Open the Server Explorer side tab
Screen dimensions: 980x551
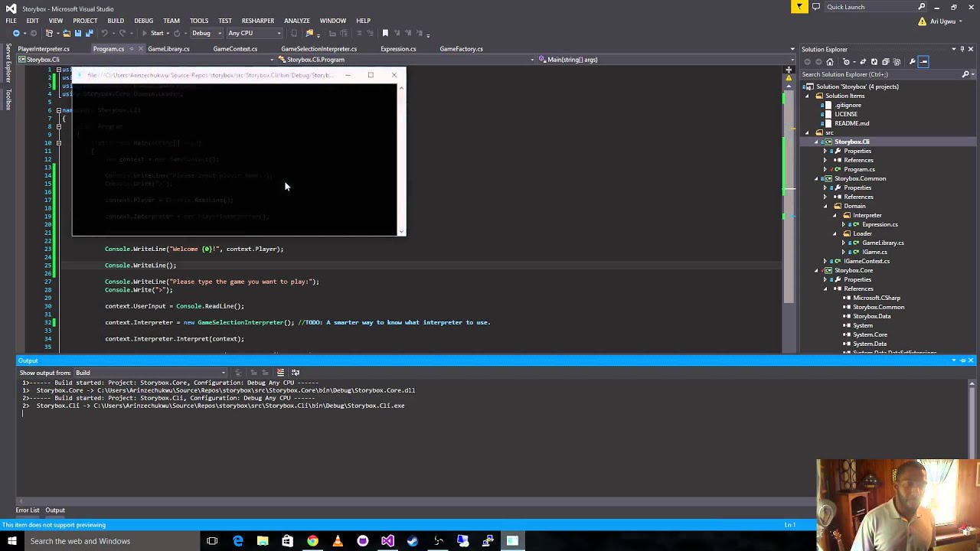pos(8,64)
